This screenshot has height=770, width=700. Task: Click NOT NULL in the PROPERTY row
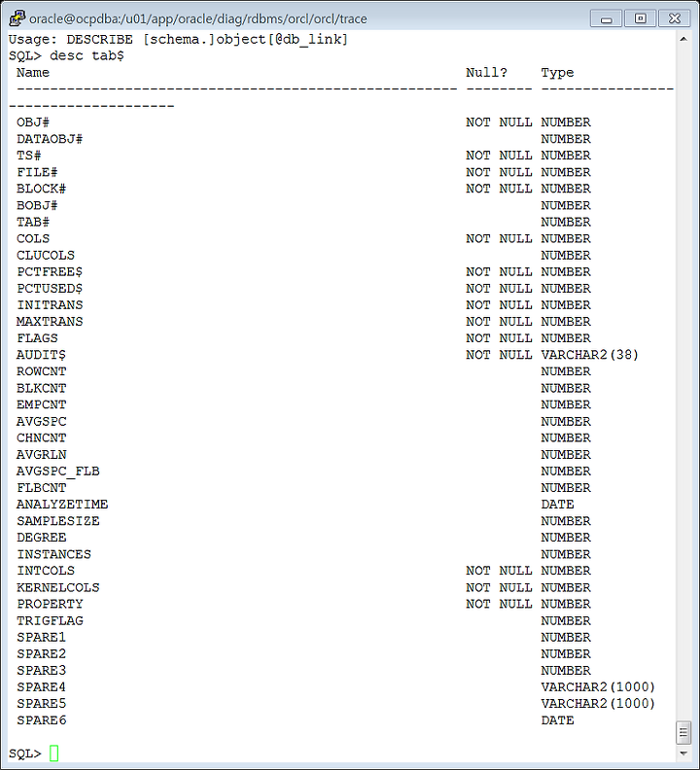click(x=499, y=604)
